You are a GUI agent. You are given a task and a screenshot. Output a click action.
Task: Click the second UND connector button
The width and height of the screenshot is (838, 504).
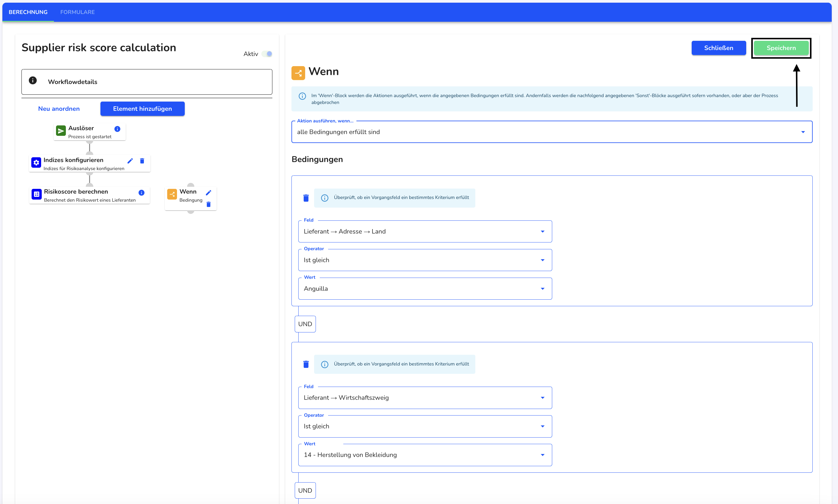[305, 490]
